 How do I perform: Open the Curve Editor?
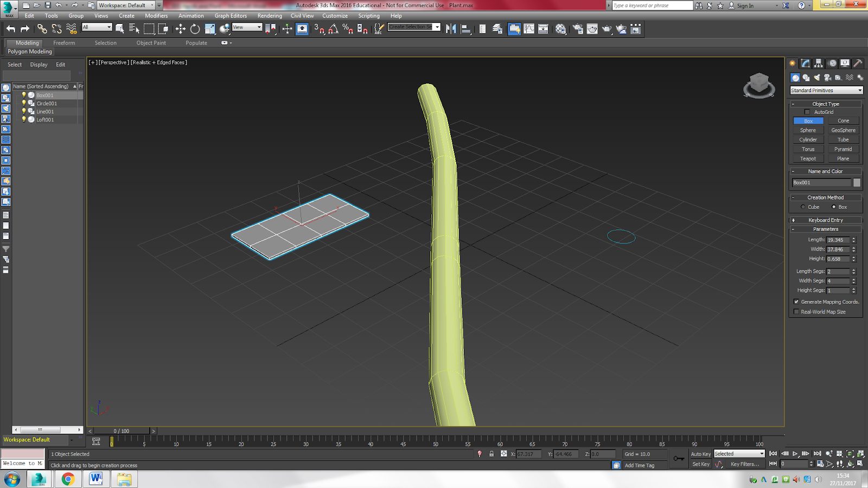pyautogui.click(x=529, y=29)
